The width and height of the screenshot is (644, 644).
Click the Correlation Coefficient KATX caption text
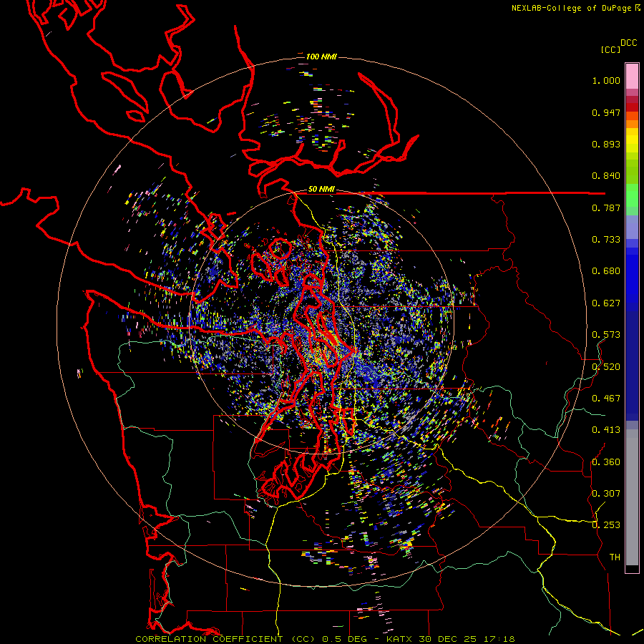tap(325, 639)
